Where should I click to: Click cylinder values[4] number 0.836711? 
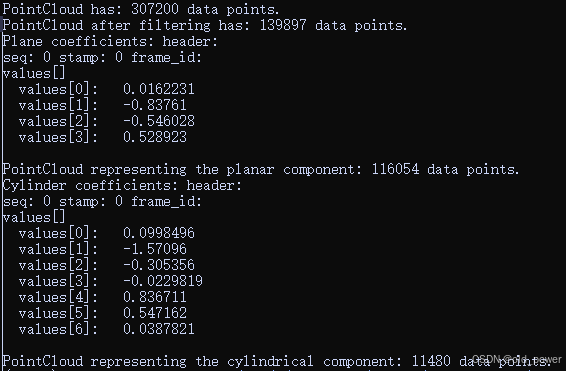coord(155,297)
